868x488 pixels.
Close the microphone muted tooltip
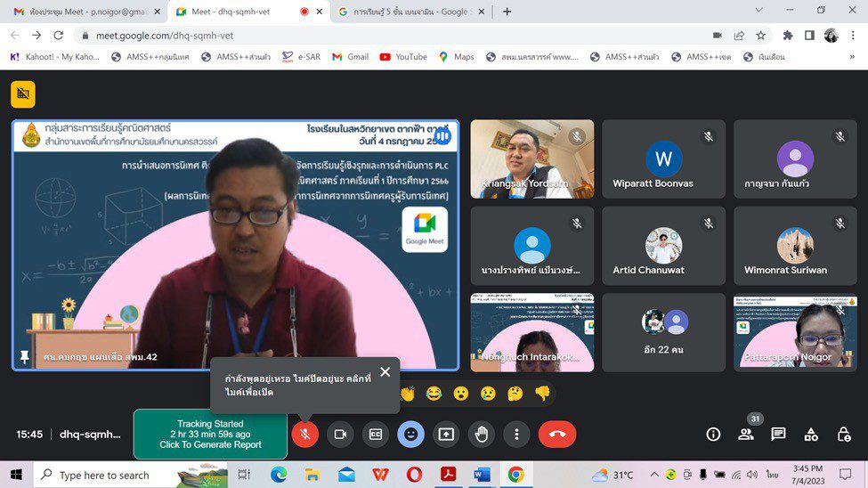(385, 371)
